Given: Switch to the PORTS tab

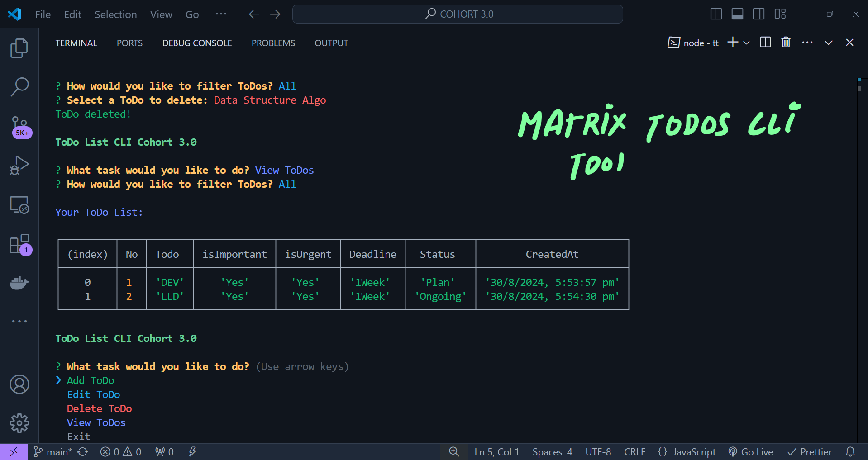Looking at the screenshot, I should (x=129, y=43).
